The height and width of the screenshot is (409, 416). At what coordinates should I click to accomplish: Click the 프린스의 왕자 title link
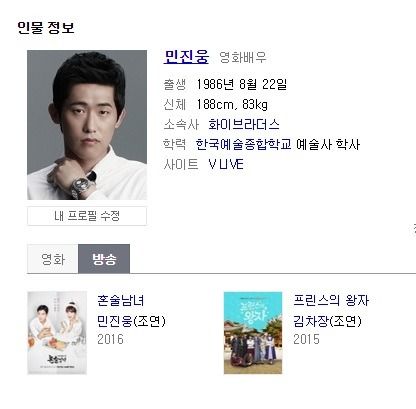(331, 300)
